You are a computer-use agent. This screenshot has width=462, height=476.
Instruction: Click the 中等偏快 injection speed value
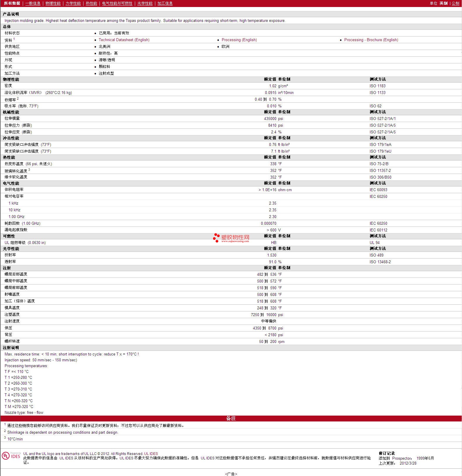coord(269,321)
